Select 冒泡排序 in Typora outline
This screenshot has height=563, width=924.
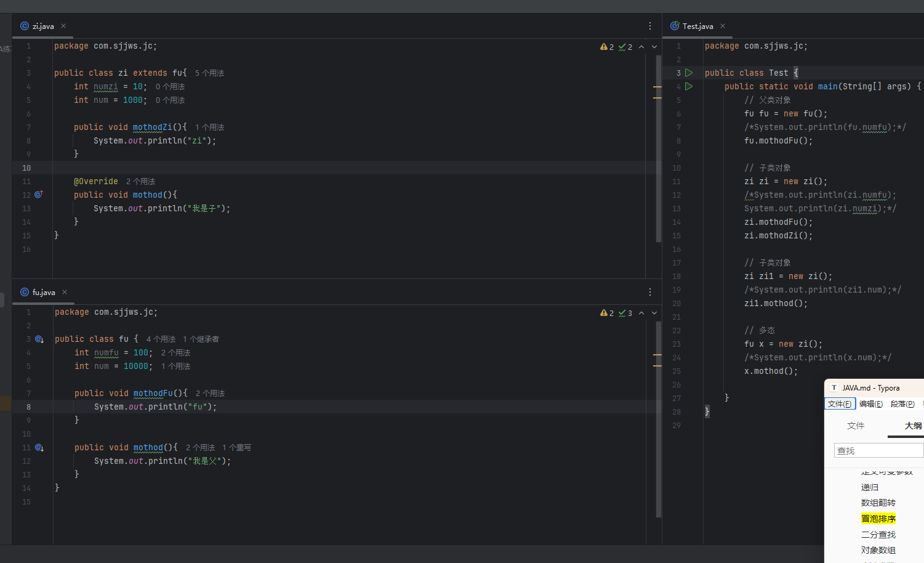point(878,519)
